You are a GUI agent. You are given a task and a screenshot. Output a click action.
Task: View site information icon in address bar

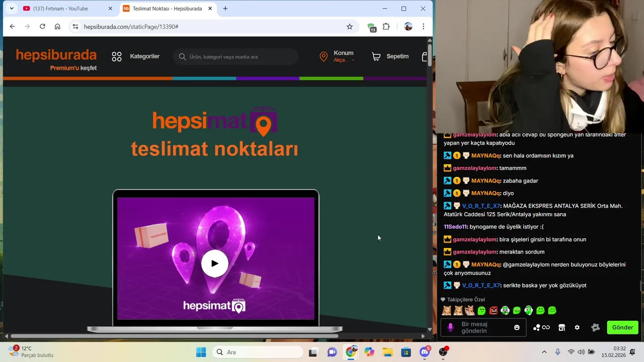pos(75,27)
